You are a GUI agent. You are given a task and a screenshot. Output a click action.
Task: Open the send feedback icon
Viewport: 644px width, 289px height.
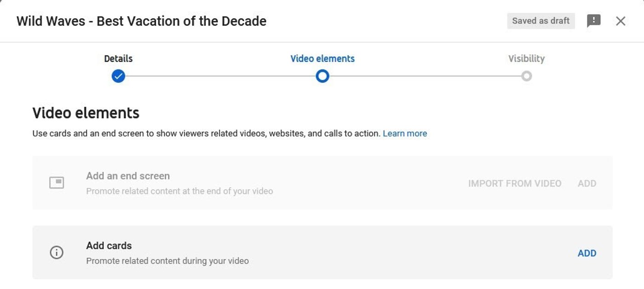[593, 21]
